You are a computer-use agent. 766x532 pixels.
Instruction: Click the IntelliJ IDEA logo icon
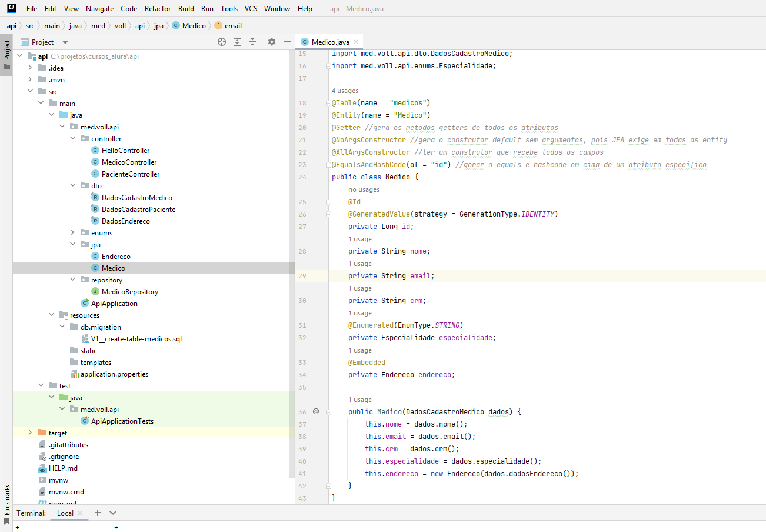coord(12,9)
